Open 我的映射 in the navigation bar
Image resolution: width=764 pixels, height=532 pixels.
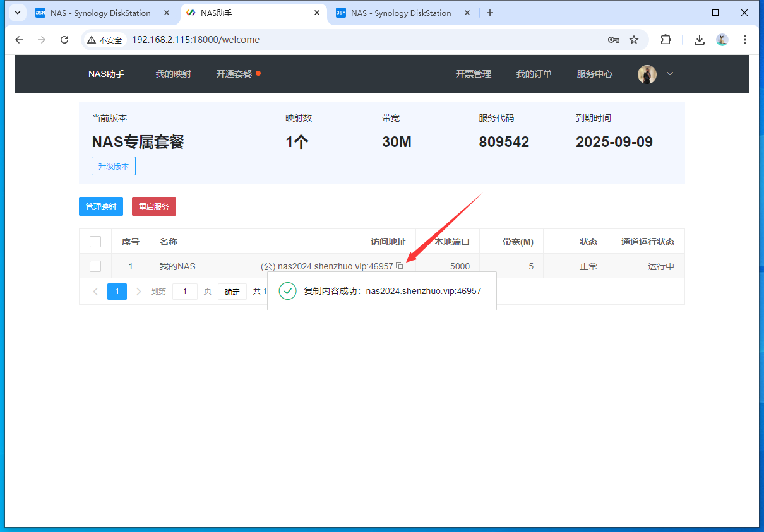(173, 74)
